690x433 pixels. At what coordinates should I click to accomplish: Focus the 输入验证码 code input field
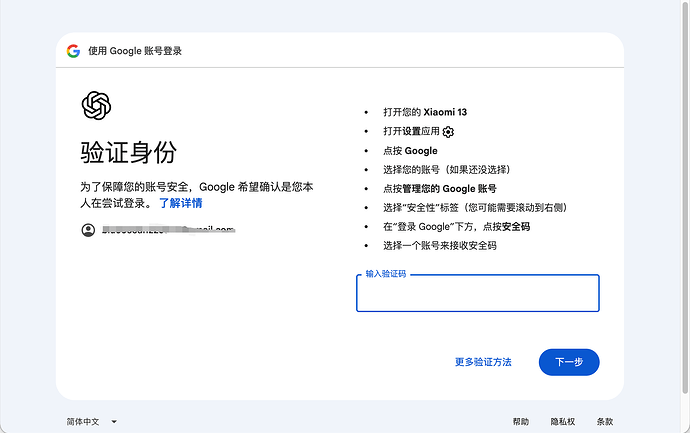point(477,293)
